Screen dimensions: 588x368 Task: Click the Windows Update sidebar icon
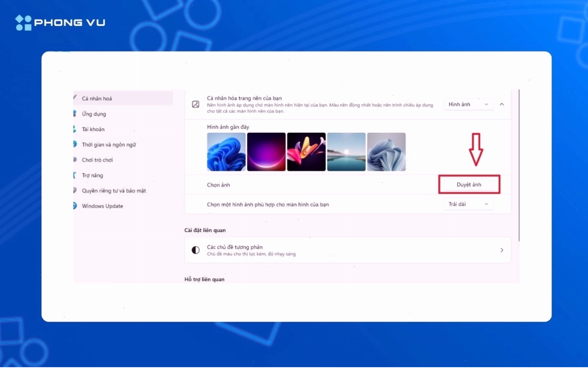[x=75, y=206]
